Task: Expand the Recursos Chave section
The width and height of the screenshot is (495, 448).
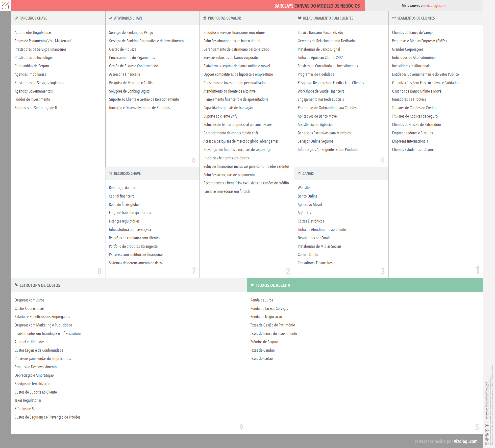Action: pos(127,173)
